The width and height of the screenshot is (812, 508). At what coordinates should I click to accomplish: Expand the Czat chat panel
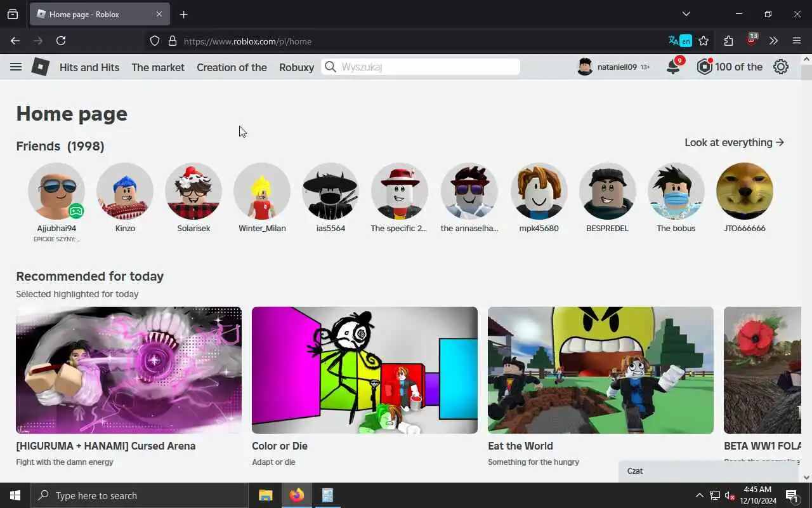point(709,471)
